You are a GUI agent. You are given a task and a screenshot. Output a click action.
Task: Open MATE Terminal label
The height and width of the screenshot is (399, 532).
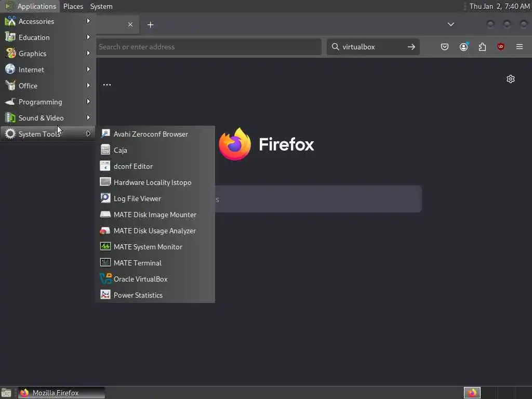coord(137,263)
